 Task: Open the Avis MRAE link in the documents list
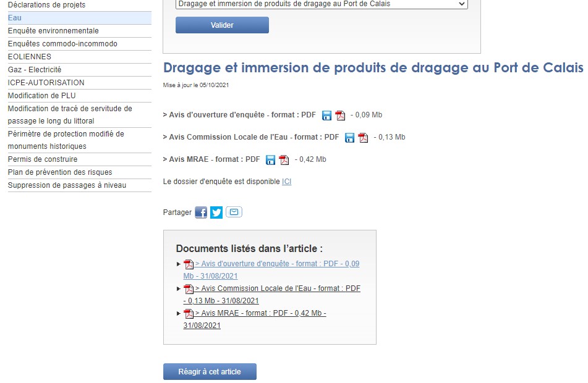click(255, 319)
